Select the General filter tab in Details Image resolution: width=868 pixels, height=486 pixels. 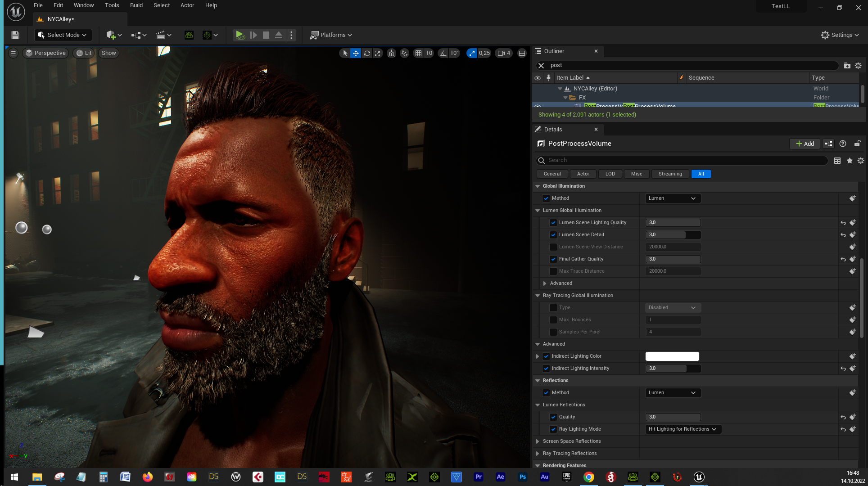click(x=552, y=174)
